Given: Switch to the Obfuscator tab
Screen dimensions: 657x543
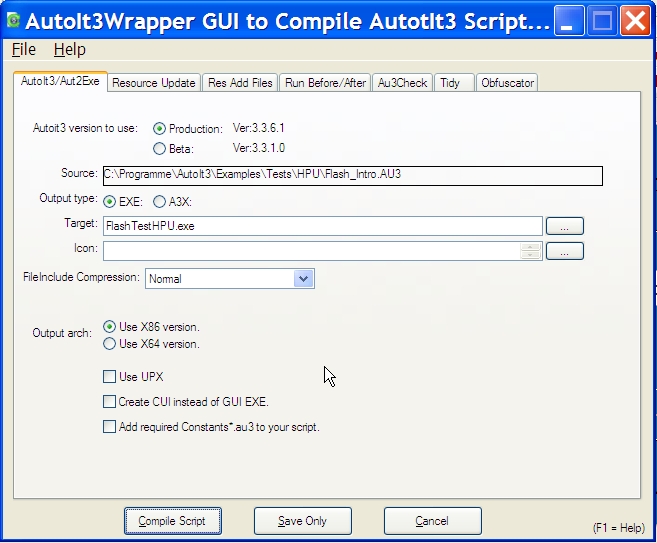Looking at the screenshot, I should coord(507,83).
